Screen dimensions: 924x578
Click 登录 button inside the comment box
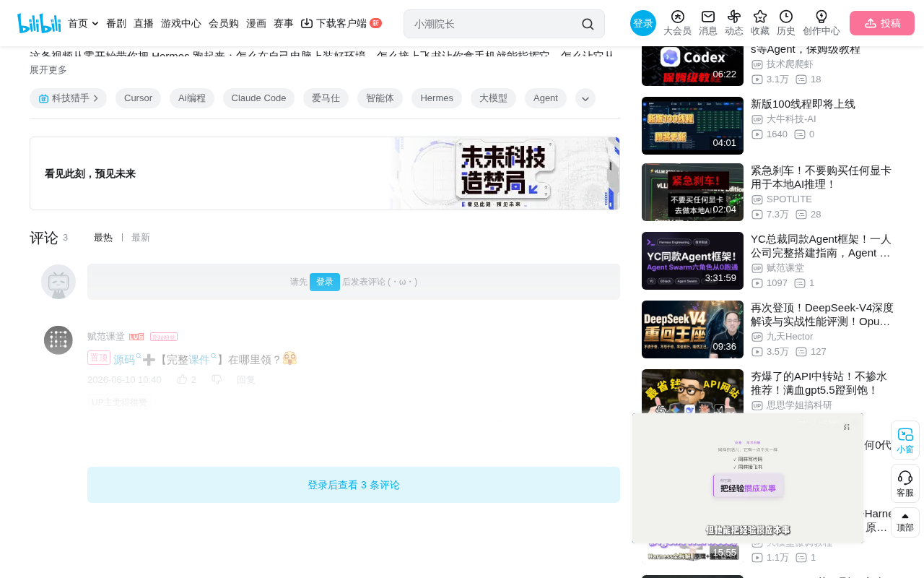pos(325,282)
